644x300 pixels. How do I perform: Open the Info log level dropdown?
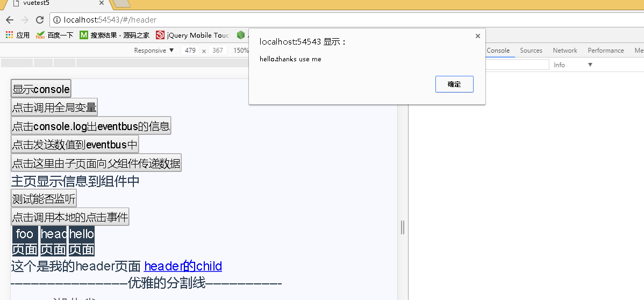pos(573,65)
